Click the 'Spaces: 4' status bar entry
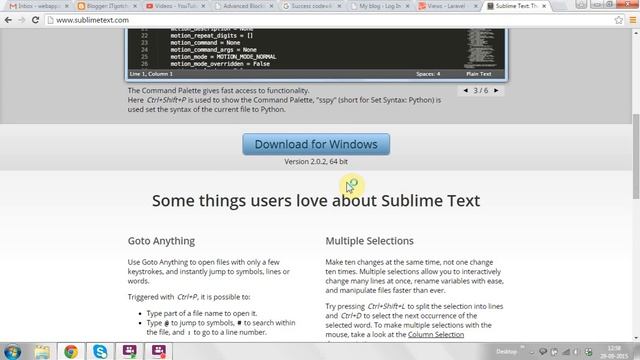Image resolution: width=640 pixels, height=360 pixels. point(428,74)
